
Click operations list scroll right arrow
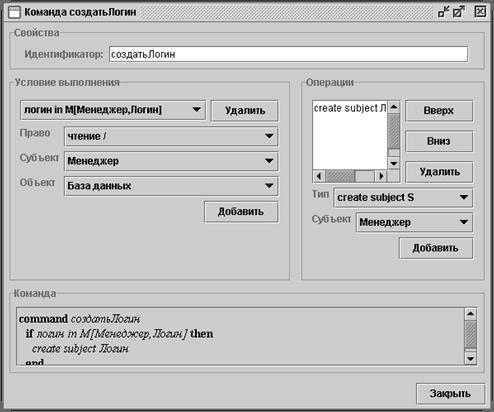(381, 176)
